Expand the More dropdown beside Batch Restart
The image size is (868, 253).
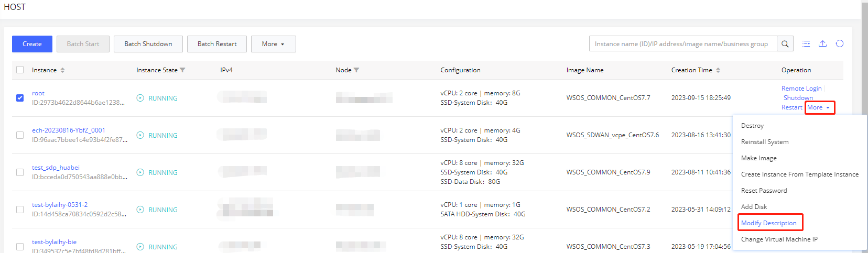(x=273, y=44)
